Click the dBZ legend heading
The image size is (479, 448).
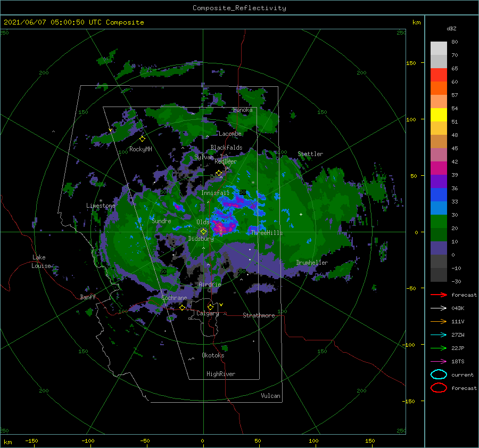(451, 28)
